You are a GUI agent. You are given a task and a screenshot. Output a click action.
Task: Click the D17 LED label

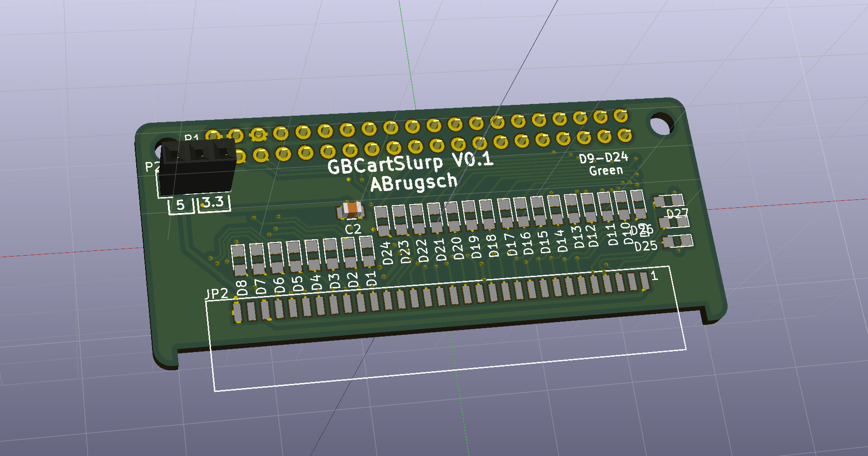pyautogui.click(x=511, y=244)
